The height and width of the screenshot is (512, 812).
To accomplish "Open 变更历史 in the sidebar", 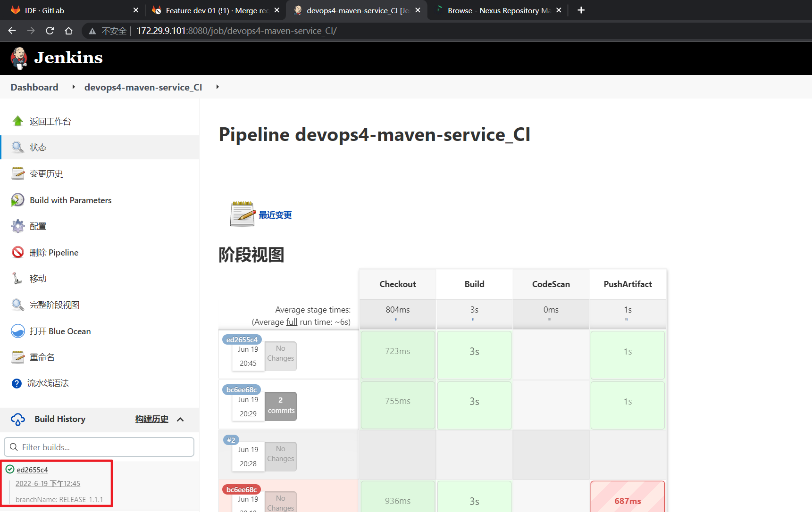I will coord(46,173).
